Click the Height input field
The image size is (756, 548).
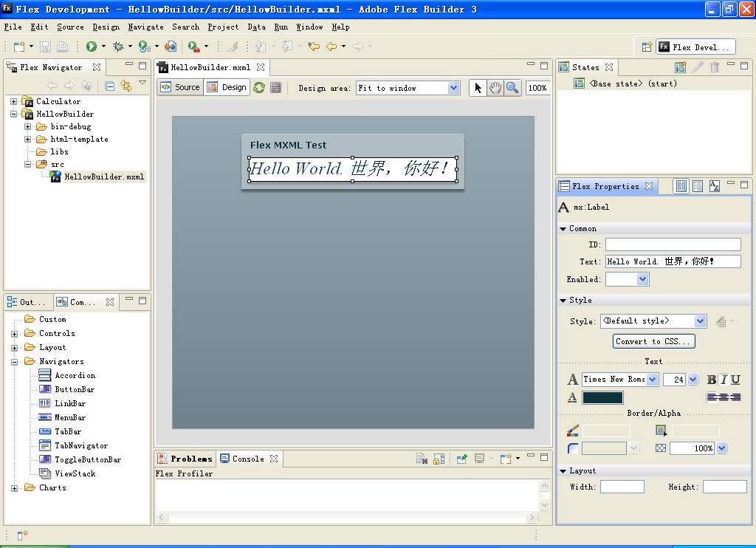[x=725, y=487]
